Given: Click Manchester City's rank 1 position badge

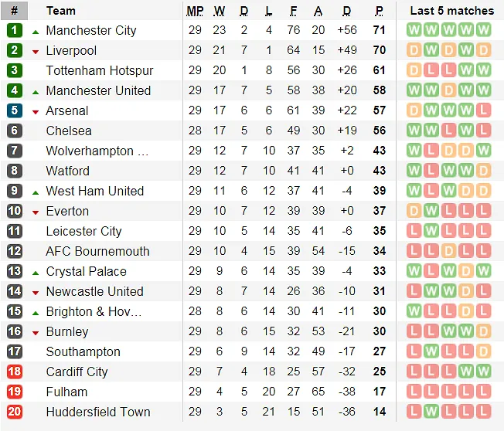Looking at the screenshot, I should [x=15, y=30].
